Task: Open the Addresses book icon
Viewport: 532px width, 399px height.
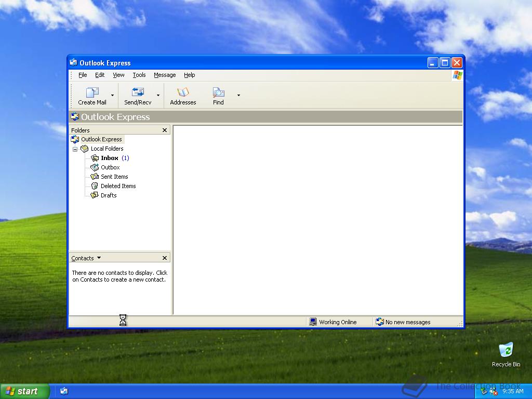Action: (x=183, y=92)
